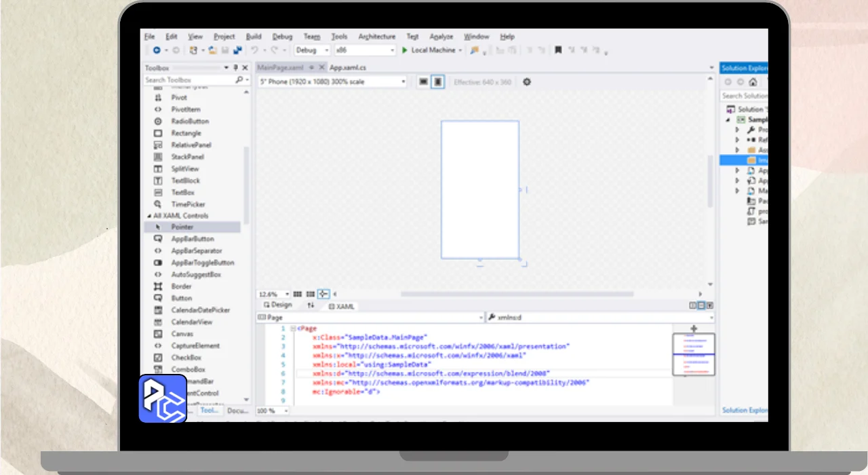Viewport: 868px width, 475px height.
Task: Click the Save All toolbar icon
Action: pos(237,50)
